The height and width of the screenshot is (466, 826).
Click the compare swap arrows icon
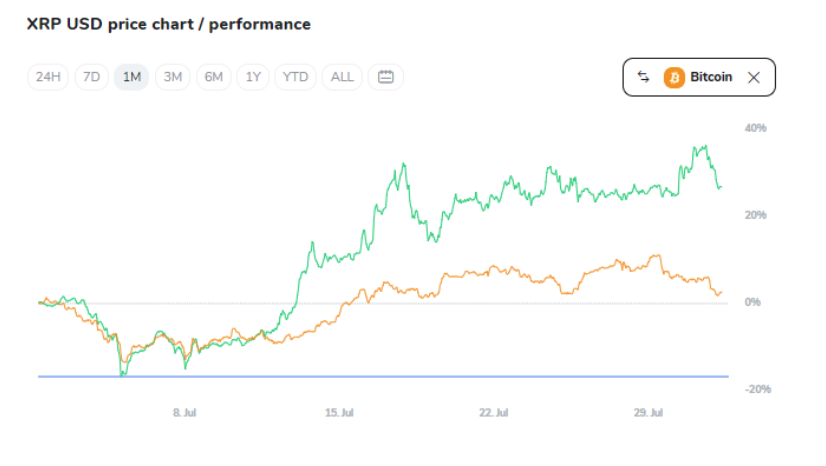click(x=644, y=77)
